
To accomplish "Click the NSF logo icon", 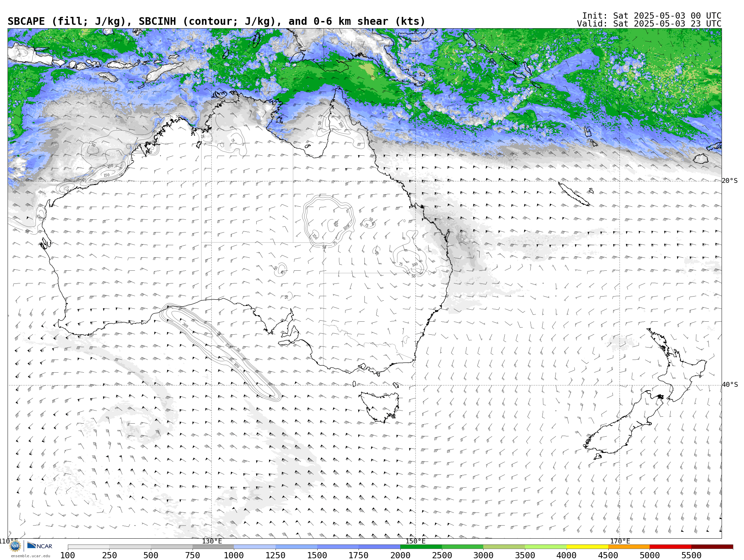I will click(15, 546).
